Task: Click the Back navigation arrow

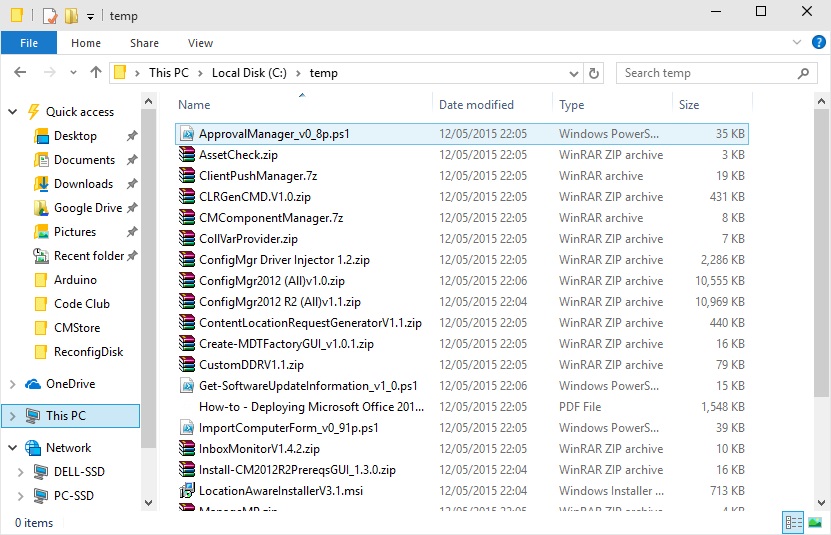Action: [x=21, y=73]
